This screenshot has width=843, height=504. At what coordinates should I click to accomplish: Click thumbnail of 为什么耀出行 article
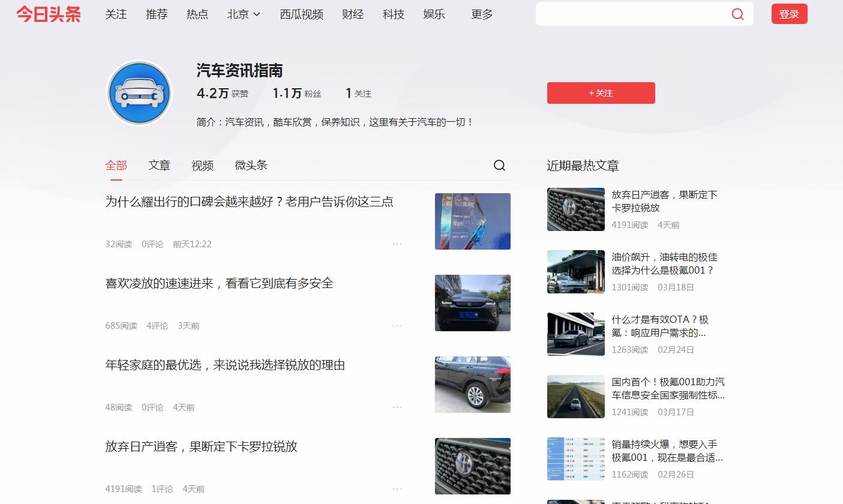[473, 221]
